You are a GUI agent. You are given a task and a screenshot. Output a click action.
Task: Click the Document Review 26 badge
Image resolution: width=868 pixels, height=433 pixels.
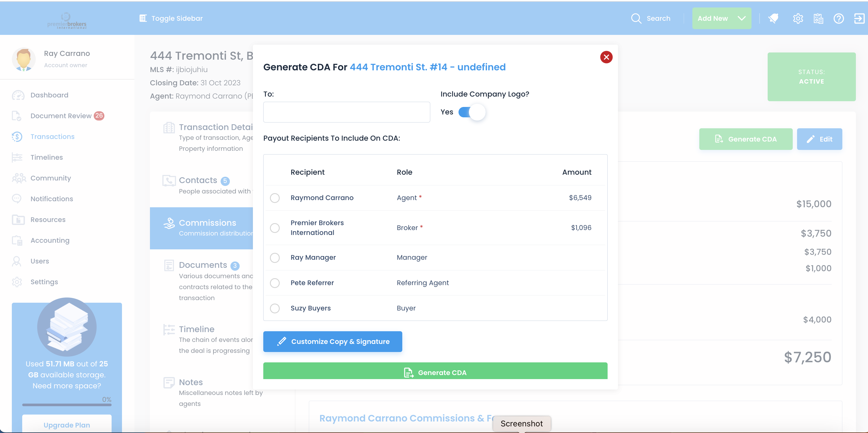(x=99, y=116)
